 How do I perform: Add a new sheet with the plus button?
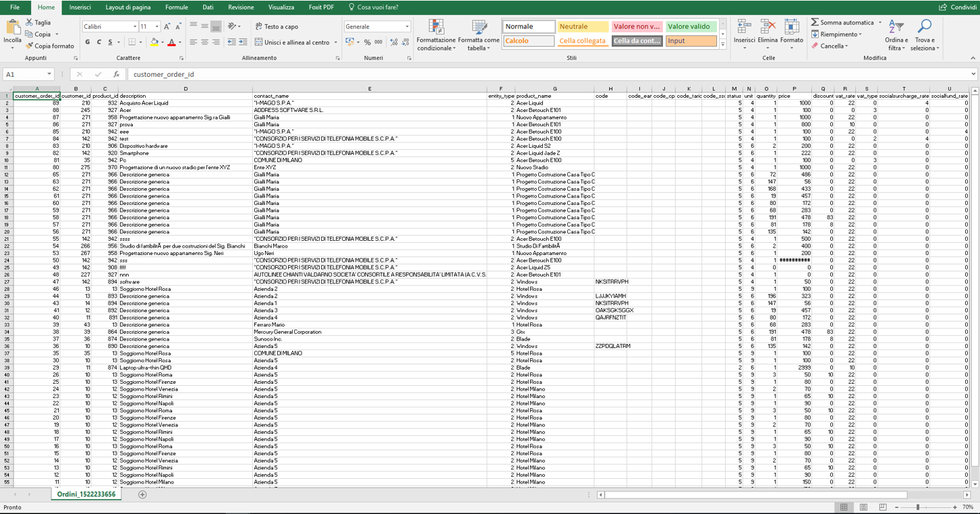click(142, 494)
